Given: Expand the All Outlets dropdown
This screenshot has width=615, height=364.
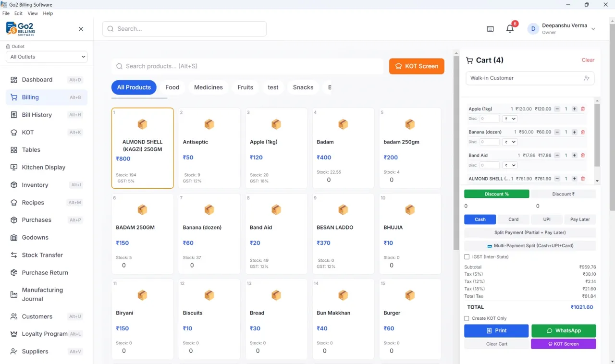Looking at the screenshot, I should 47,57.
